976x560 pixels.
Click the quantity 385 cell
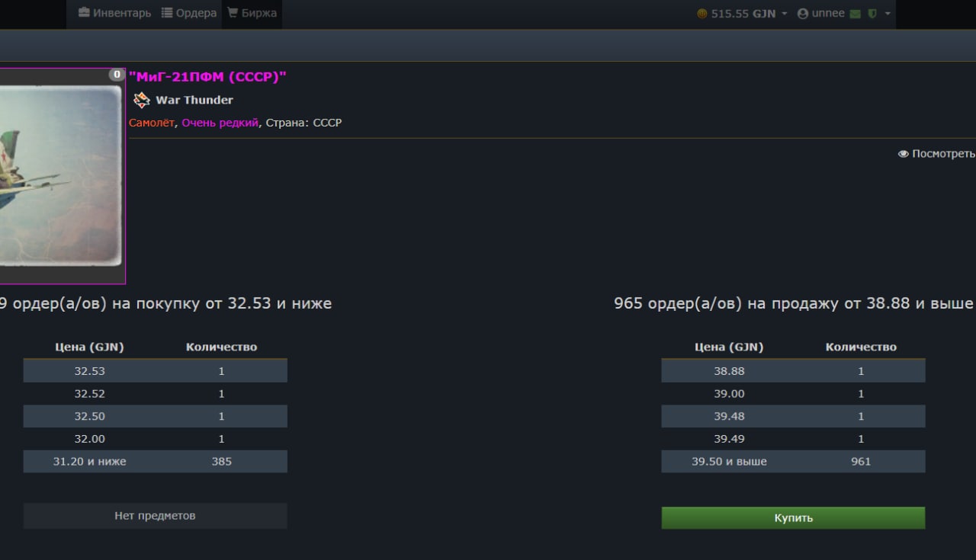(221, 461)
